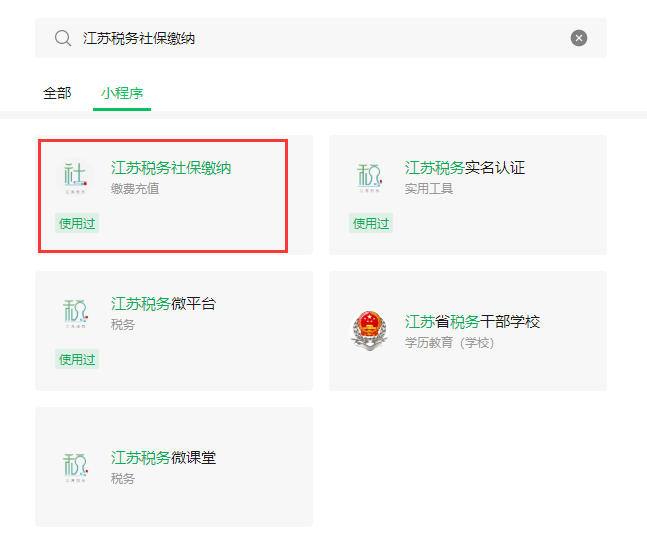Open the 江苏税务微课堂 icon
Image resolution: width=647 pixels, height=543 pixels.
[75, 467]
